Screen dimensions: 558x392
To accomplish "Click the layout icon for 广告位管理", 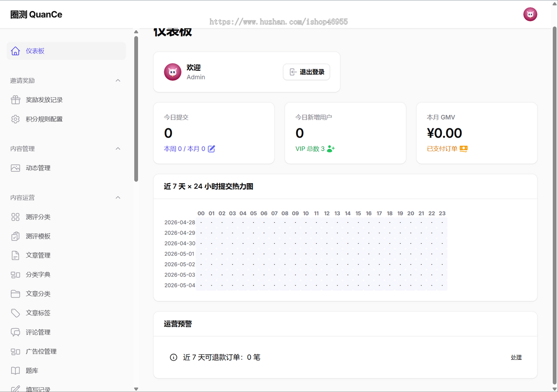I will pyautogui.click(x=15, y=352).
